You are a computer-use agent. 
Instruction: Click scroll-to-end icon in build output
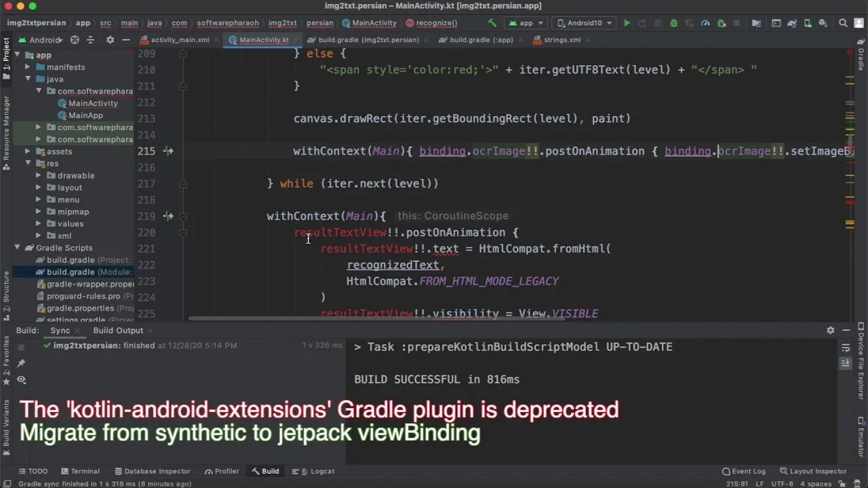pyautogui.click(x=846, y=363)
